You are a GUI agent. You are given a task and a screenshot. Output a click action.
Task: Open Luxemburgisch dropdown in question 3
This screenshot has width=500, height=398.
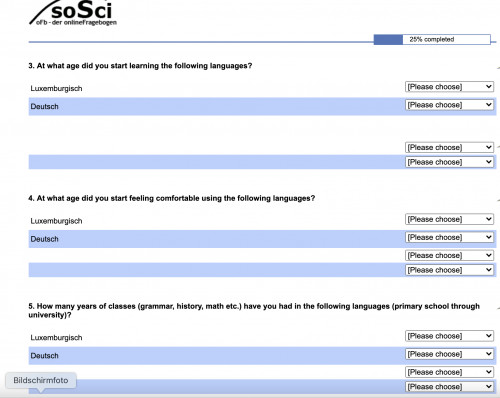(x=449, y=87)
